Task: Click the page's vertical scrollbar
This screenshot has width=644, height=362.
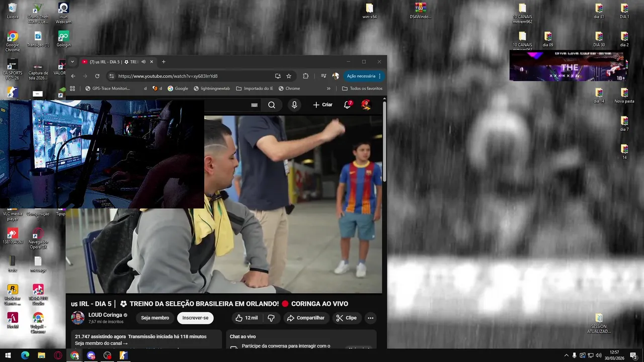Action: tap(384, 142)
